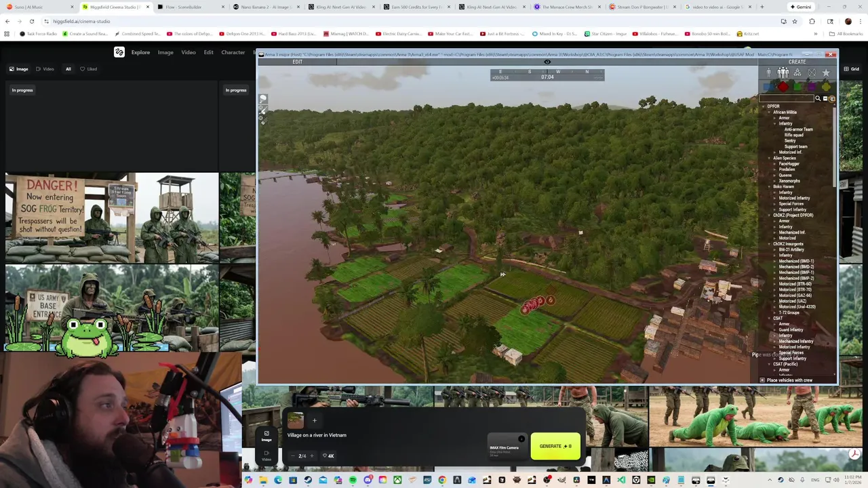Select Rifle squad group
Screen dimensions: 868x488
794,135
